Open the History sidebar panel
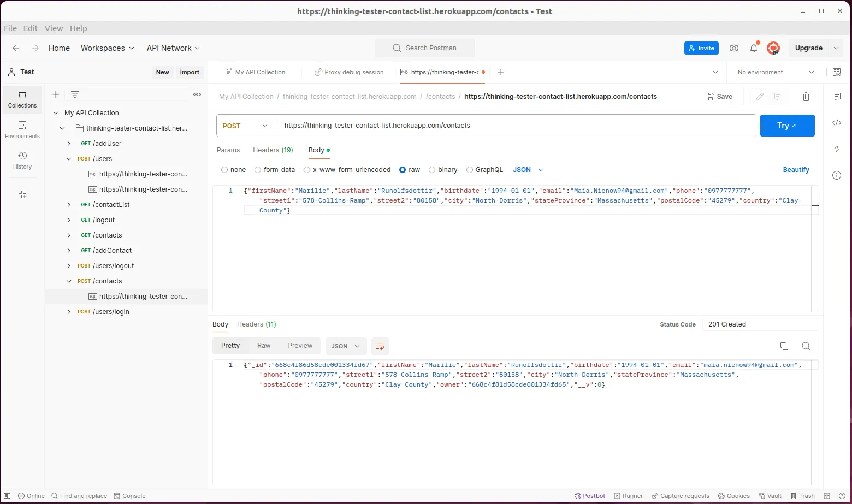Viewport: 852px width, 504px height. 22,161
